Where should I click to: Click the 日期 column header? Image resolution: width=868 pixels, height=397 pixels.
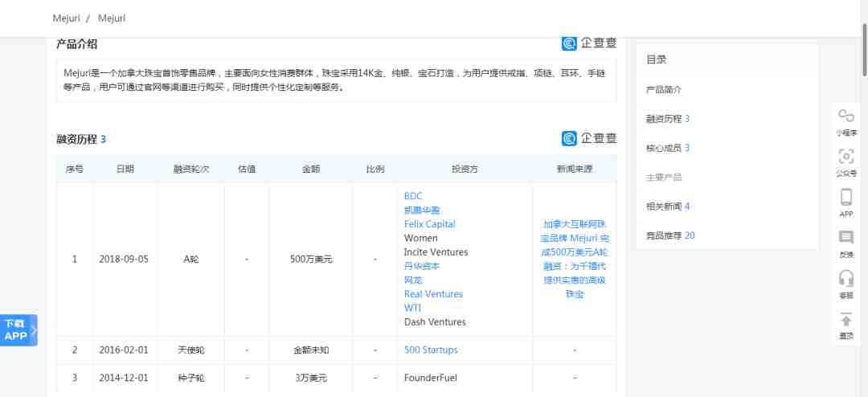[125, 169]
